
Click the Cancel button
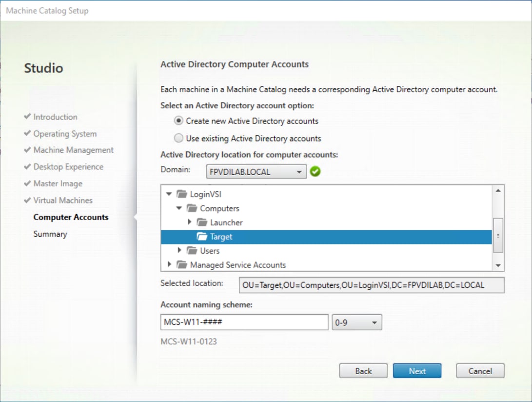[480, 371]
